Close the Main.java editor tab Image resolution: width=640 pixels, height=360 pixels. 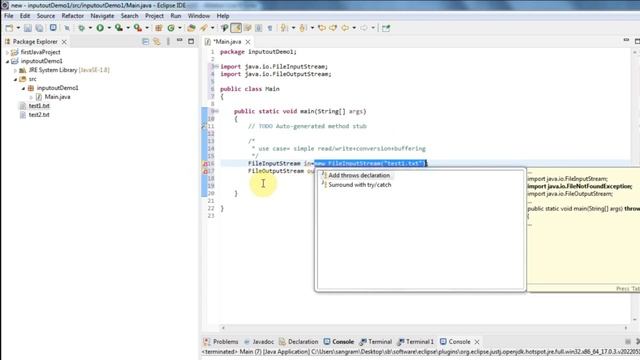pos(248,42)
